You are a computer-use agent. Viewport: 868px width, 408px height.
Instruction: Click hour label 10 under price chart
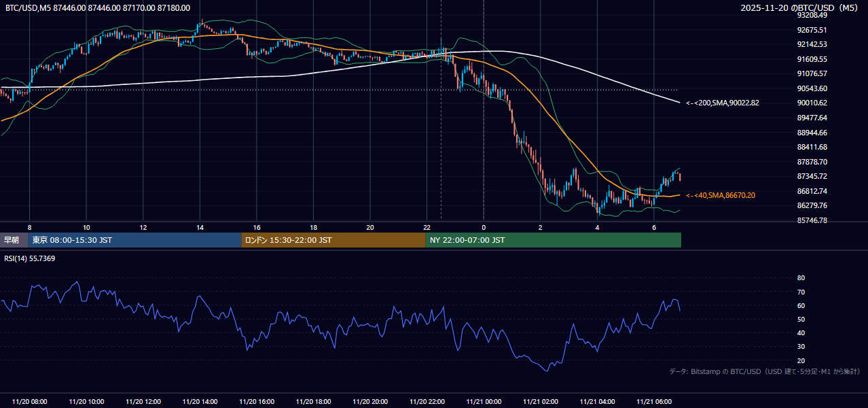[x=86, y=227]
